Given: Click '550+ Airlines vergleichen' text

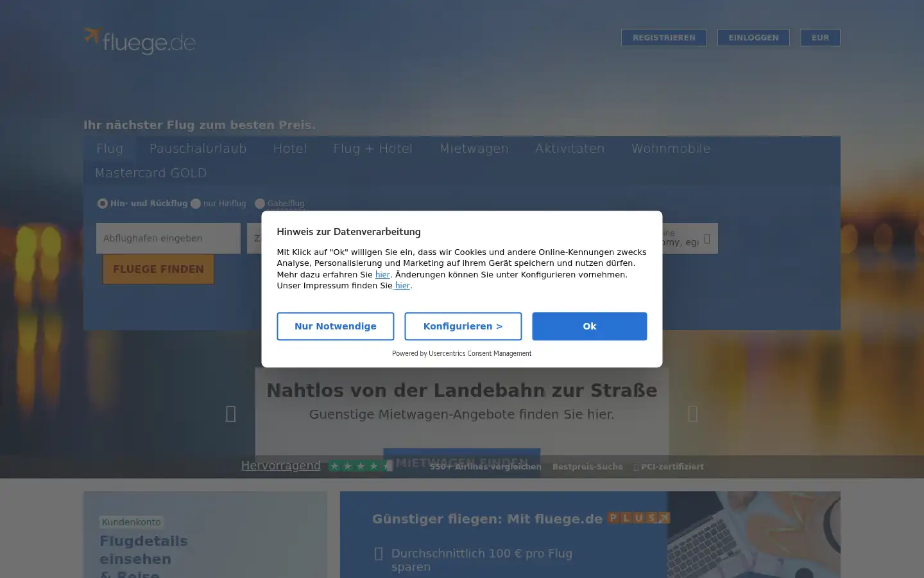Looking at the screenshot, I should click(485, 467).
